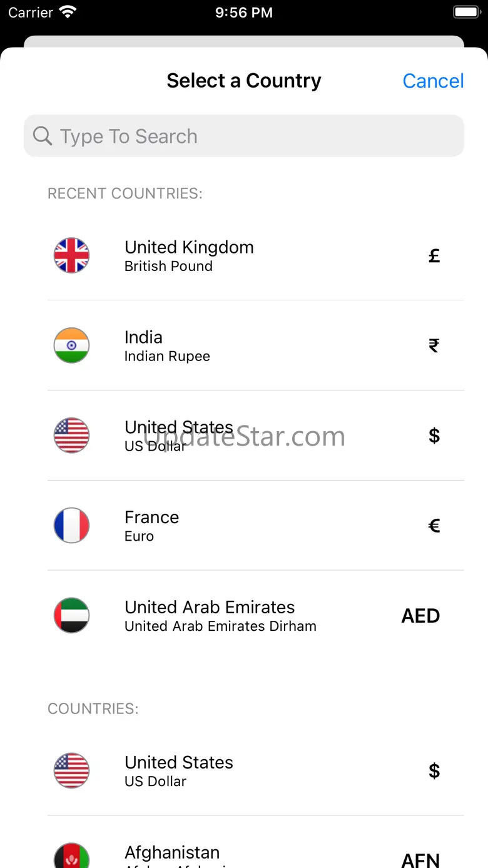Click the battery indicator in status bar
This screenshot has height=868, width=488.
click(x=466, y=12)
